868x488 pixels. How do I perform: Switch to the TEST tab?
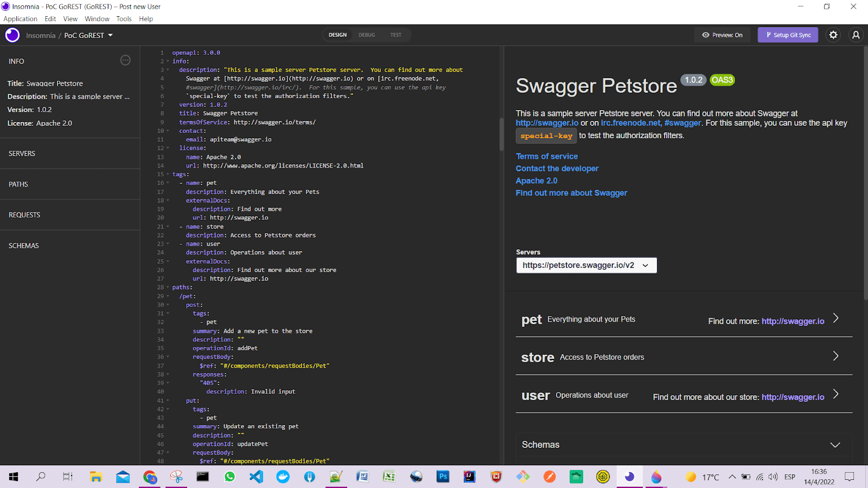click(396, 35)
